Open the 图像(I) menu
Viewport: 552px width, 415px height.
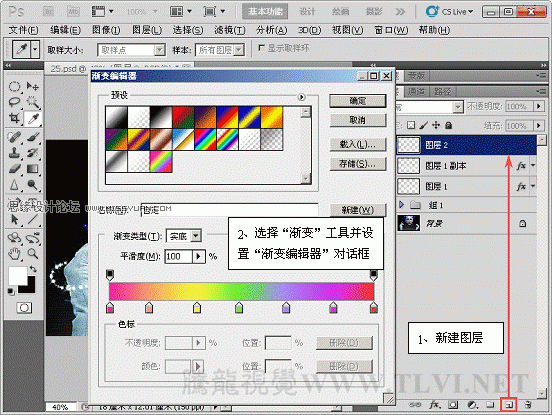(x=106, y=30)
